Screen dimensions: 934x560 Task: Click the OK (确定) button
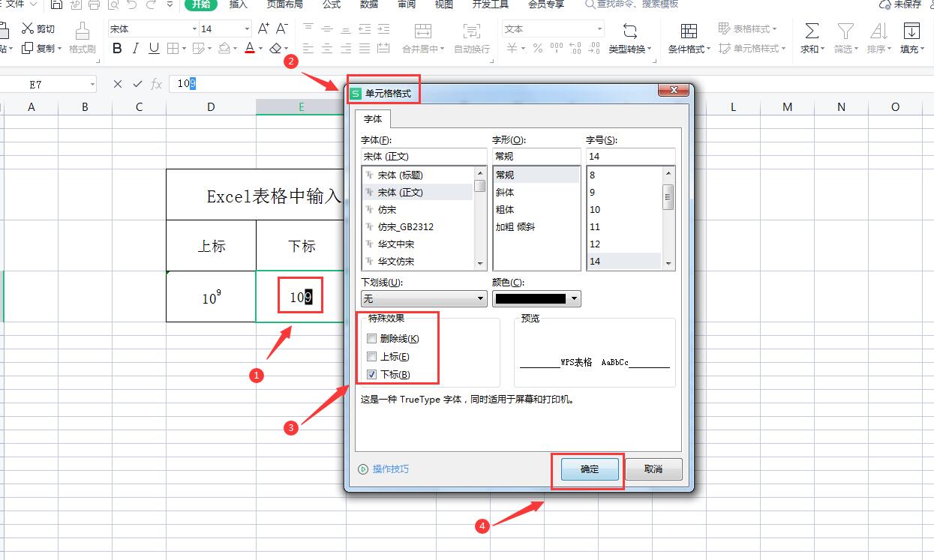pos(590,469)
